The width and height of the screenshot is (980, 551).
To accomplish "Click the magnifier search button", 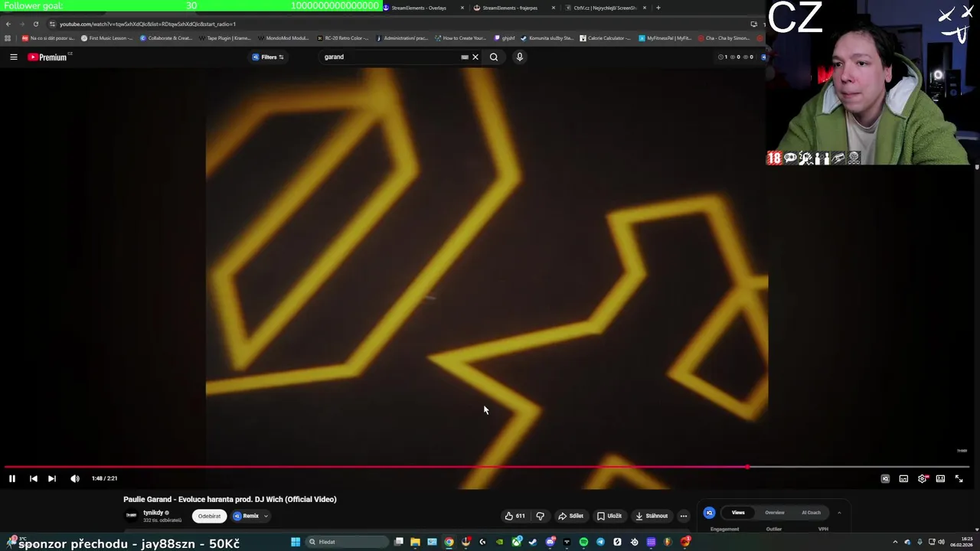I will [x=494, y=57].
